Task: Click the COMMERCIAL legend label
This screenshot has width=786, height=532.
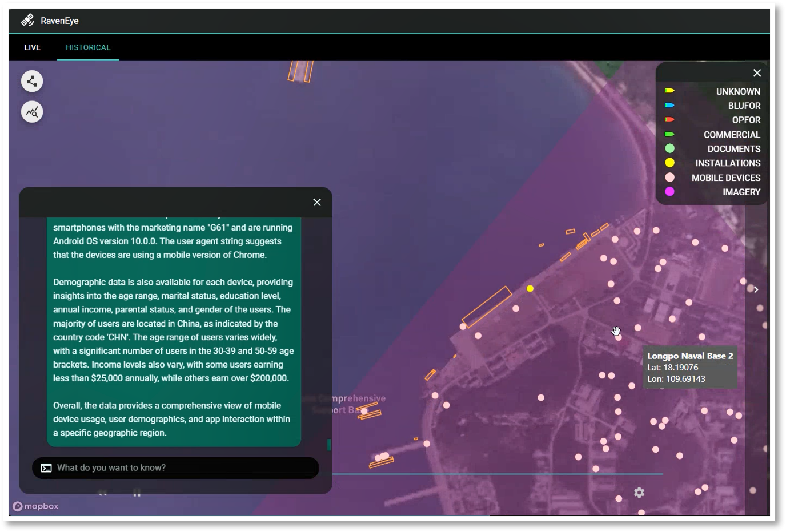Action: 731,135
